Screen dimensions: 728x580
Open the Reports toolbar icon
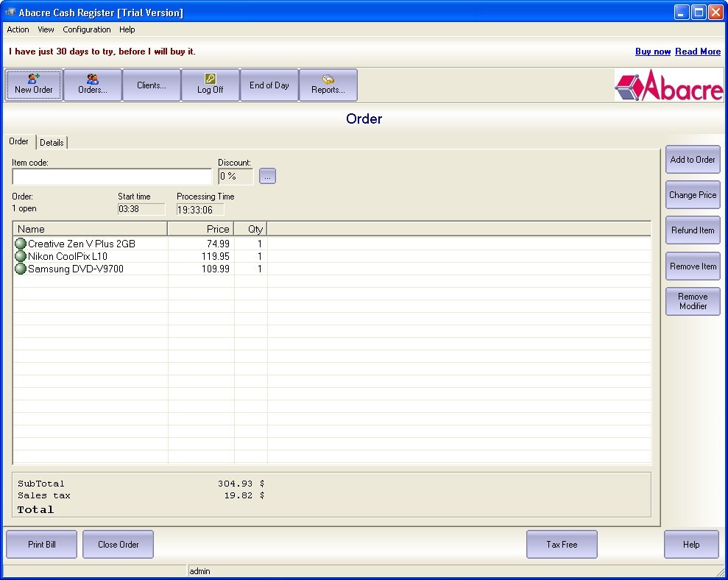click(328, 85)
